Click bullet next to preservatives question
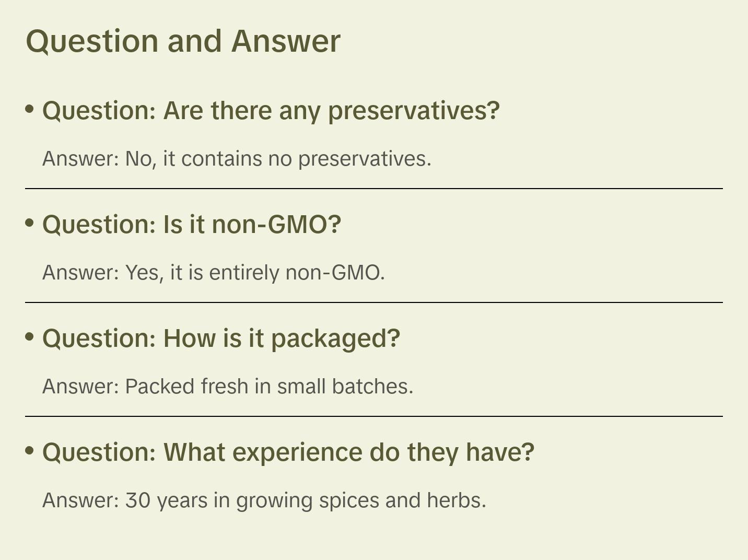Viewport: 748px width, 560px height. tap(30, 109)
